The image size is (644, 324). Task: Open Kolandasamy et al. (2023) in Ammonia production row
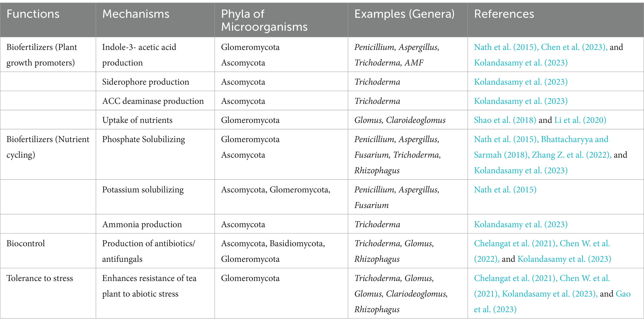click(x=521, y=224)
